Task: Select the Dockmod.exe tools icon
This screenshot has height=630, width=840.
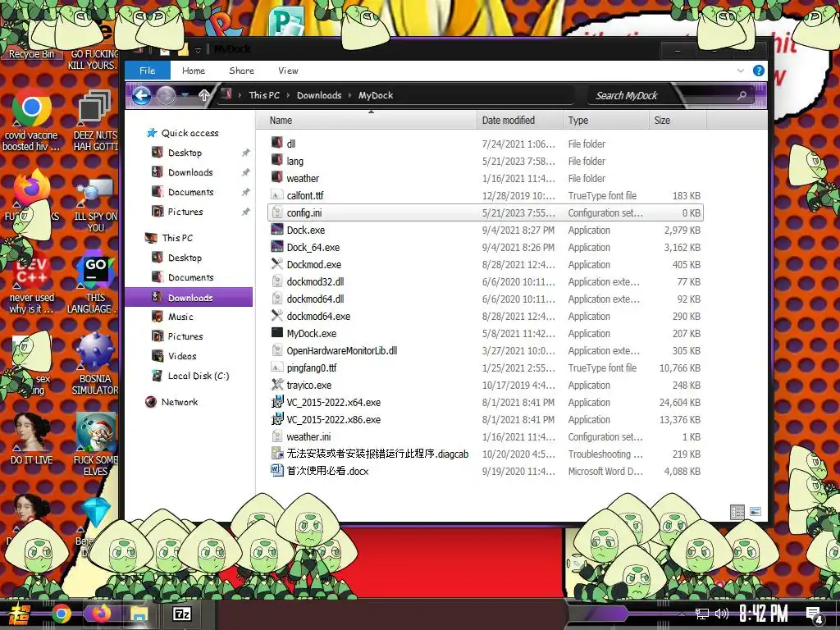Action: click(277, 264)
